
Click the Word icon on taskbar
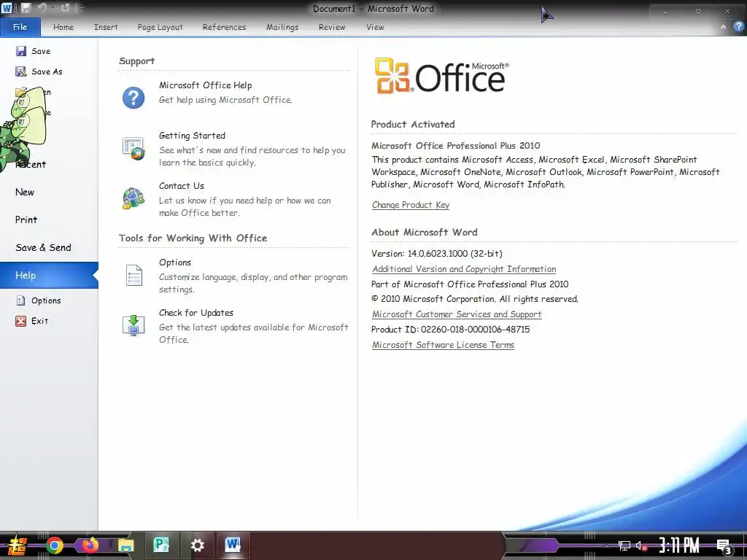[x=233, y=545]
